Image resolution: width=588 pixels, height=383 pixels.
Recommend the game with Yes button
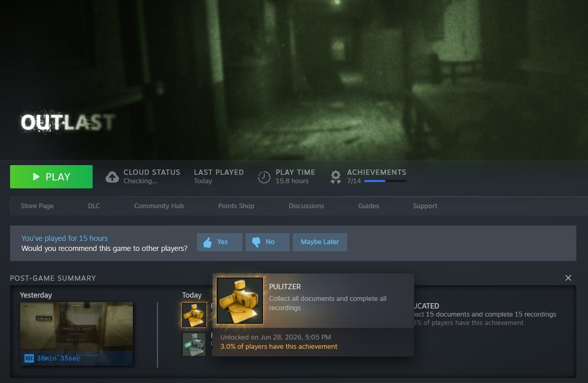(x=219, y=242)
